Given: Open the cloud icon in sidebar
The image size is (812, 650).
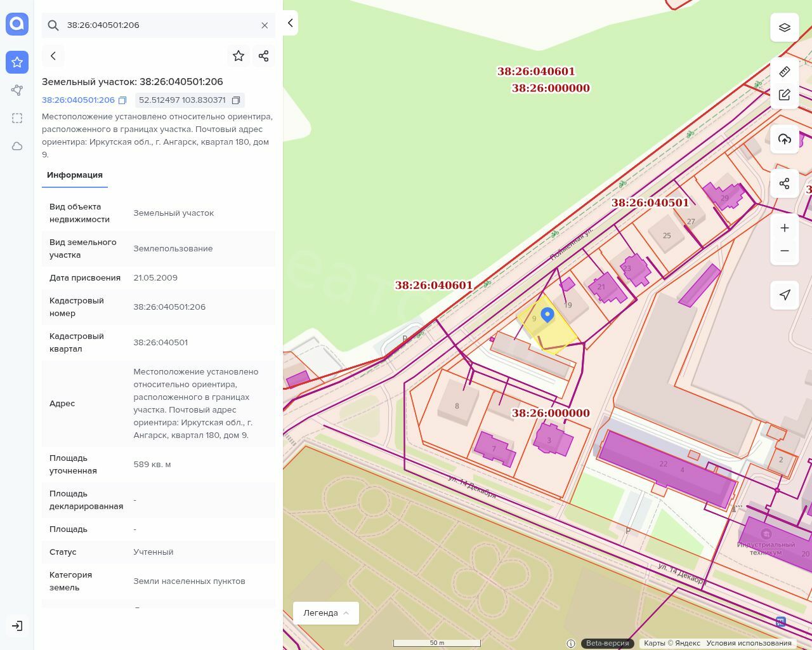Looking at the screenshot, I should click(17, 146).
